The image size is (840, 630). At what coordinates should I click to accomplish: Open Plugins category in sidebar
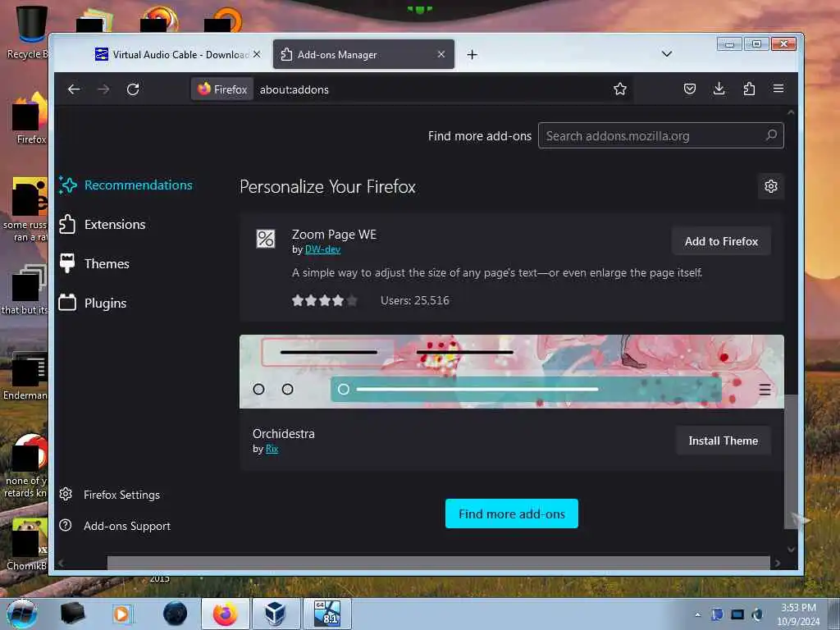tap(93, 304)
